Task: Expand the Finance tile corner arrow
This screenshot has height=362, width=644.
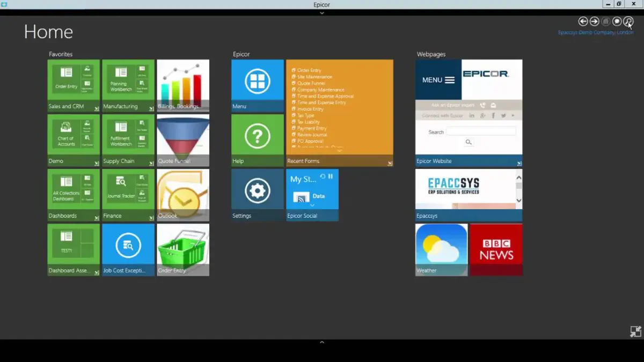Action: (152, 218)
